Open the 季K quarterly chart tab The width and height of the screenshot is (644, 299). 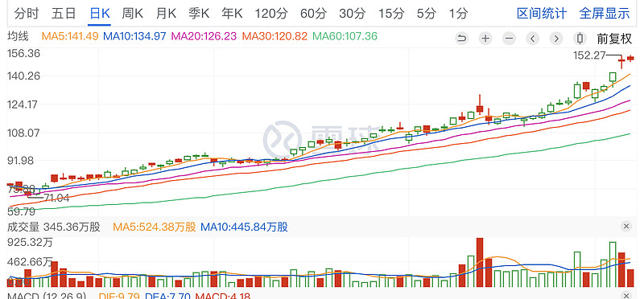click(199, 14)
